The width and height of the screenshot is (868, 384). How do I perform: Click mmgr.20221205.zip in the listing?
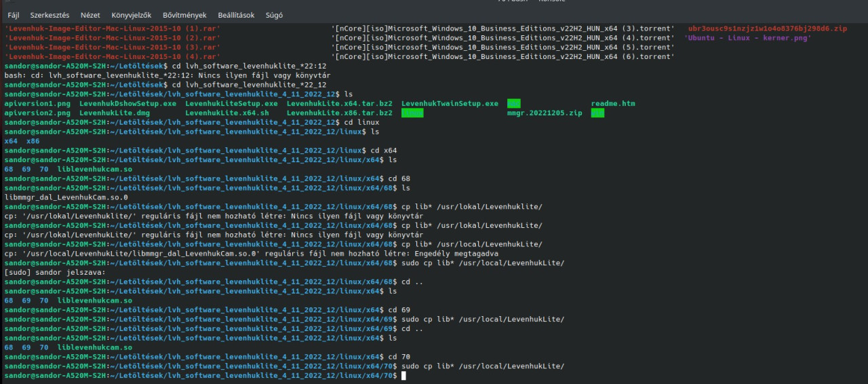(545, 113)
